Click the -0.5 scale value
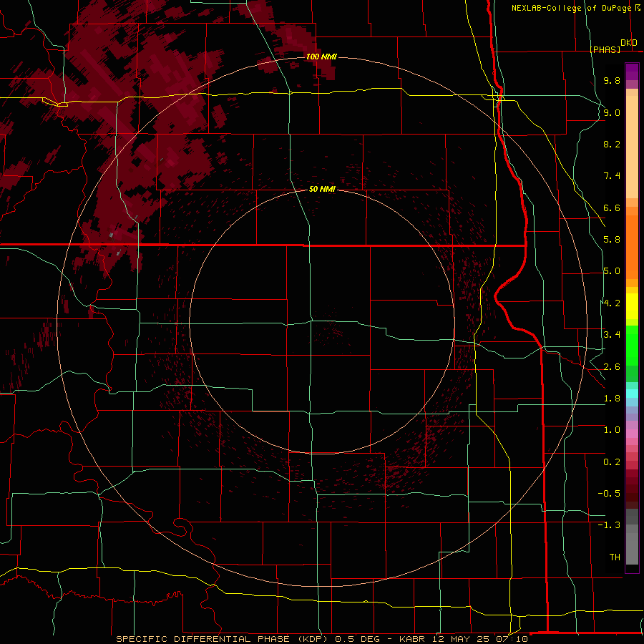The width and height of the screenshot is (644, 644). pyautogui.click(x=609, y=494)
